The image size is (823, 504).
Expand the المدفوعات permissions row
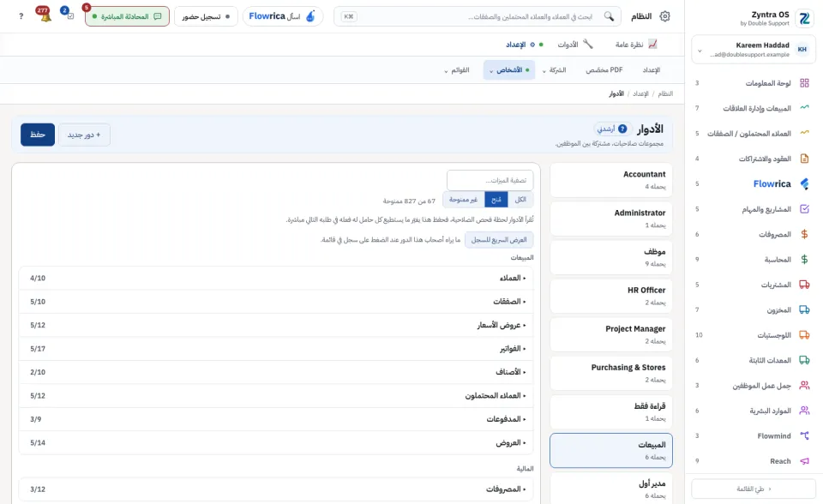coord(276,419)
